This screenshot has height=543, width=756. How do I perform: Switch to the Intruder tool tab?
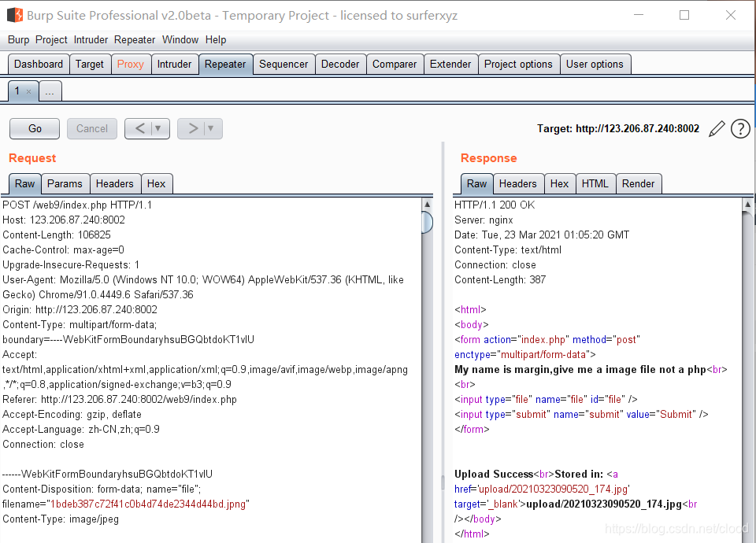174,64
